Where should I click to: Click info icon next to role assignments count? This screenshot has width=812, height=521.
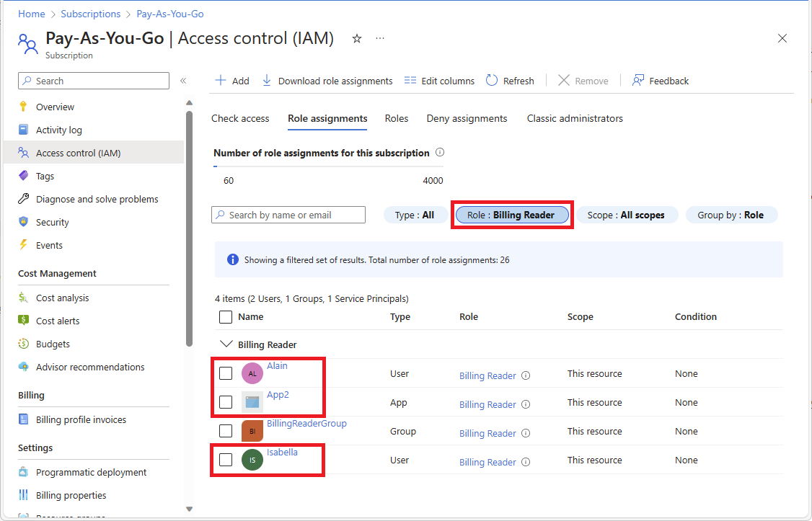440,152
